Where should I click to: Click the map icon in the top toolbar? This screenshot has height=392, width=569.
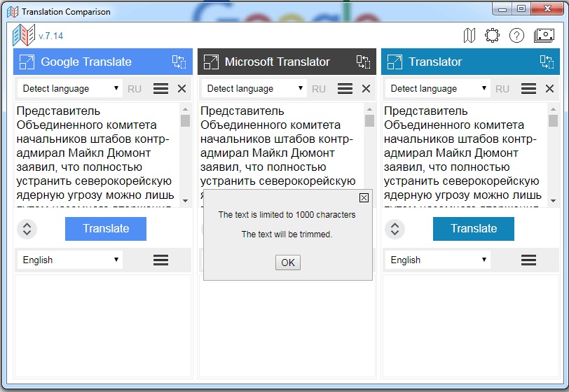pyautogui.click(x=469, y=35)
